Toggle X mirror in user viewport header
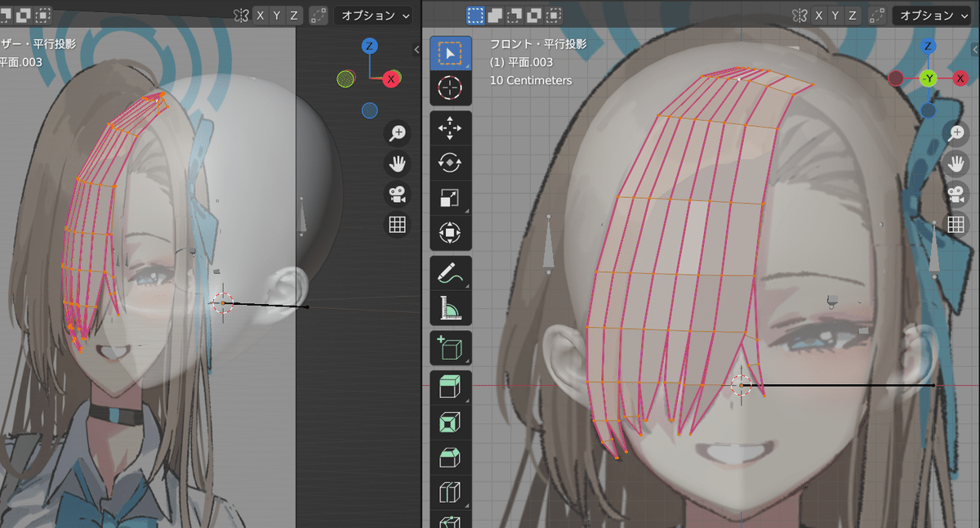The height and width of the screenshot is (528, 980). tap(261, 16)
